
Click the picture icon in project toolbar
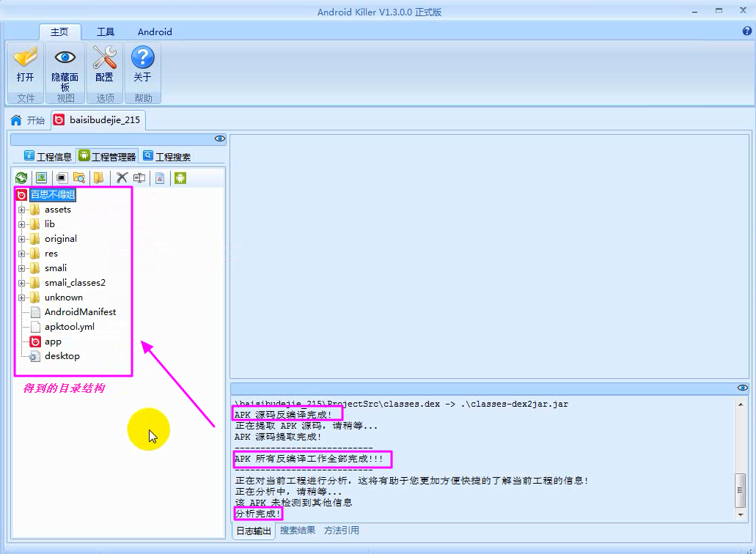[41, 178]
